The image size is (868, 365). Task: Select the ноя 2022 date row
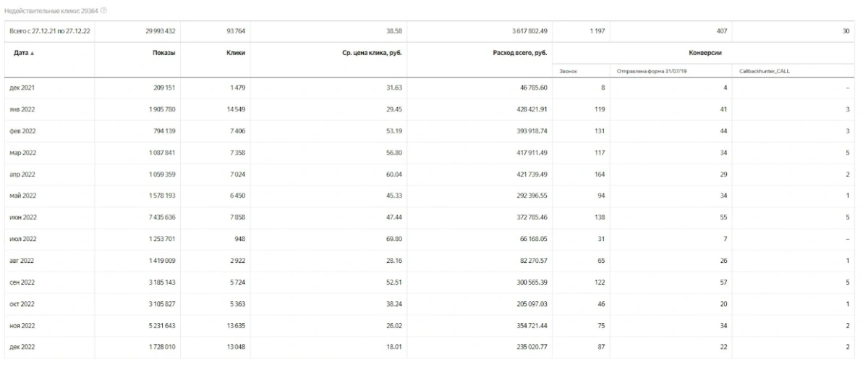[x=22, y=325]
